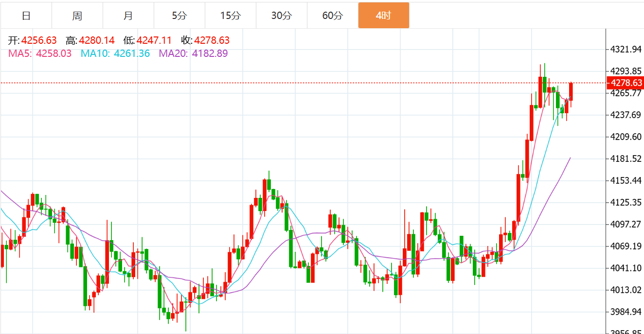Screen dimensions: 644x334
Task: Switch to the 60分 interval tab
Action: tap(333, 16)
